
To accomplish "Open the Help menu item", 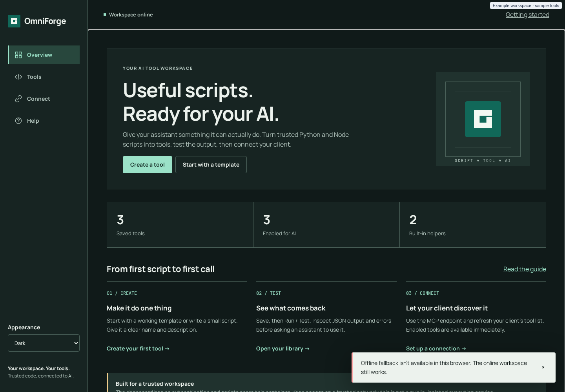I will click(x=44, y=121).
